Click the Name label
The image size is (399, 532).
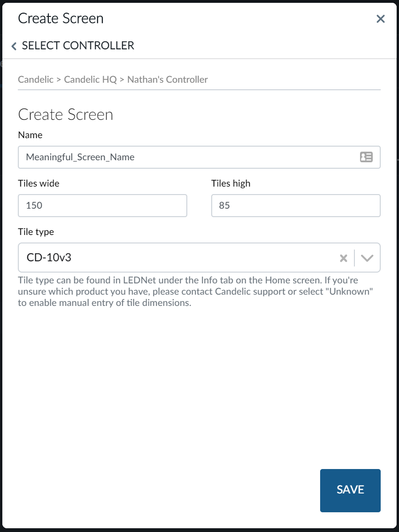point(30,135)
